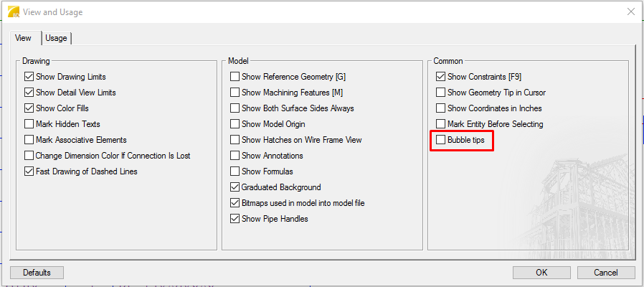Enable the Bubble tips checkbox
Image resolution: width=644 pixels, height=287 pixels.
(x=441, y=140)
